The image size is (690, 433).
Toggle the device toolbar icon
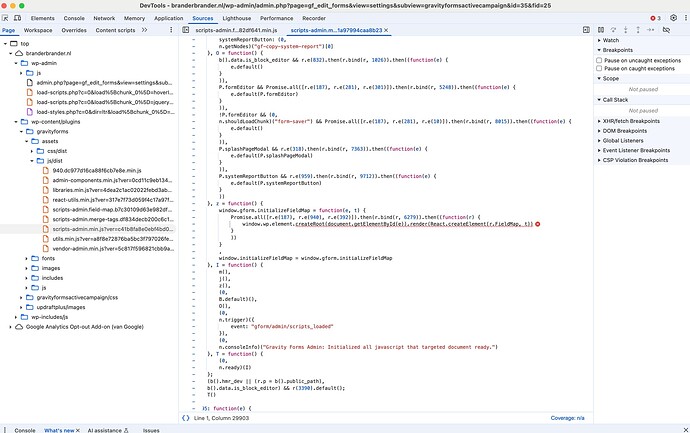click(x=18, y=18)
